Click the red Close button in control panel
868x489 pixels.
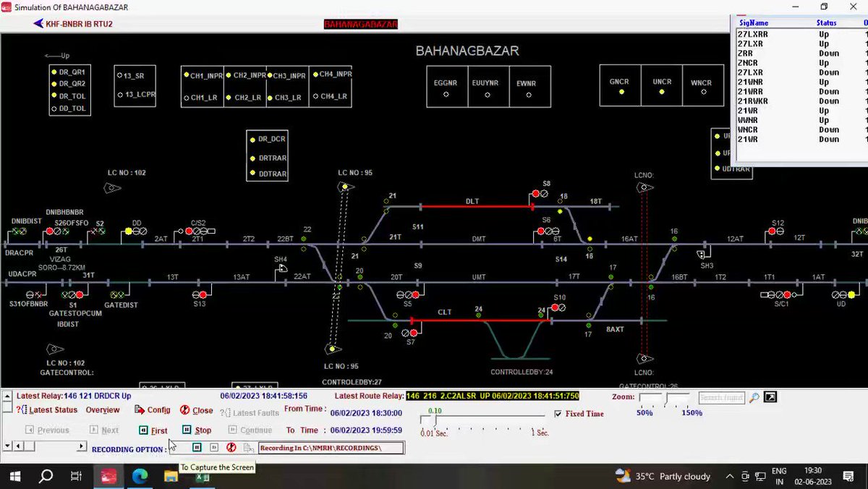click(197, 410)
